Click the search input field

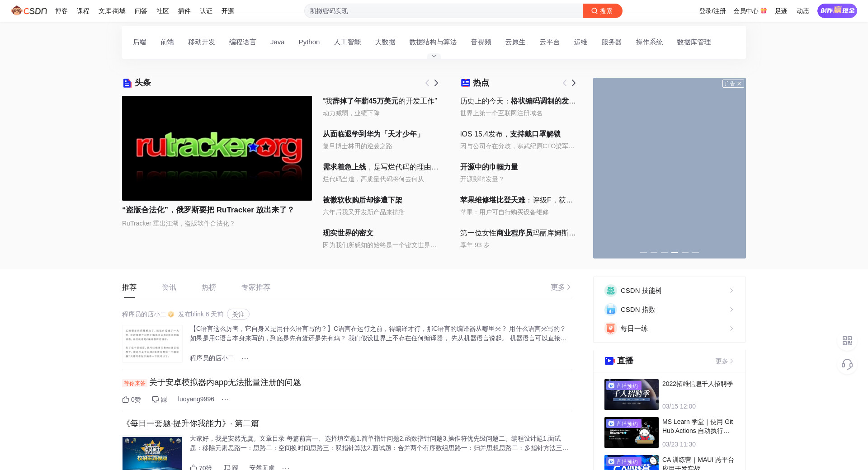click(x=443, y=11)
